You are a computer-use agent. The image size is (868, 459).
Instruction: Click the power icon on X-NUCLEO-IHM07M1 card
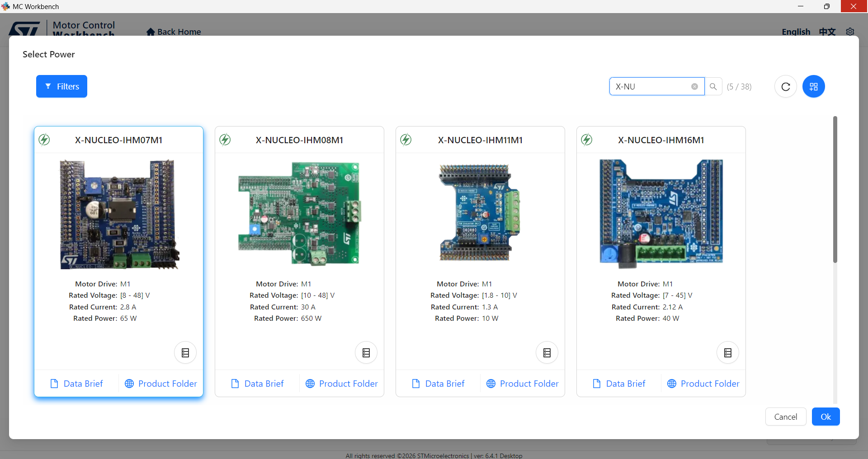click(44, 140)
